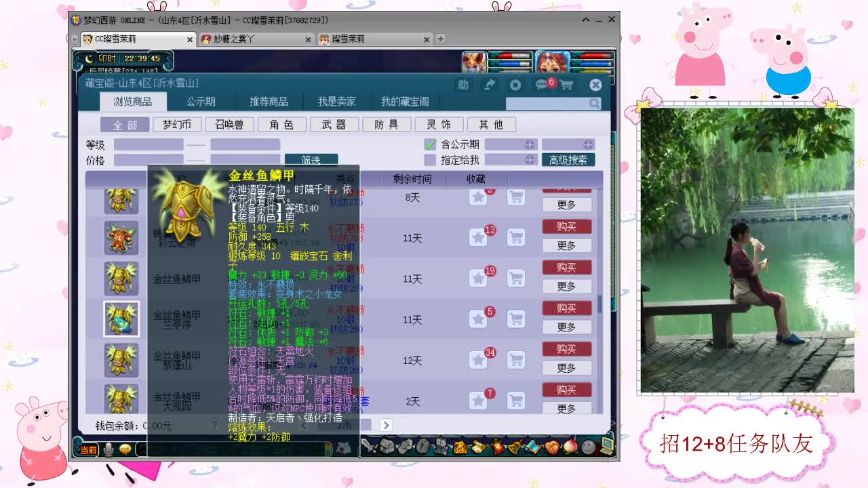Click the search magnifier icon

(594, 103)
